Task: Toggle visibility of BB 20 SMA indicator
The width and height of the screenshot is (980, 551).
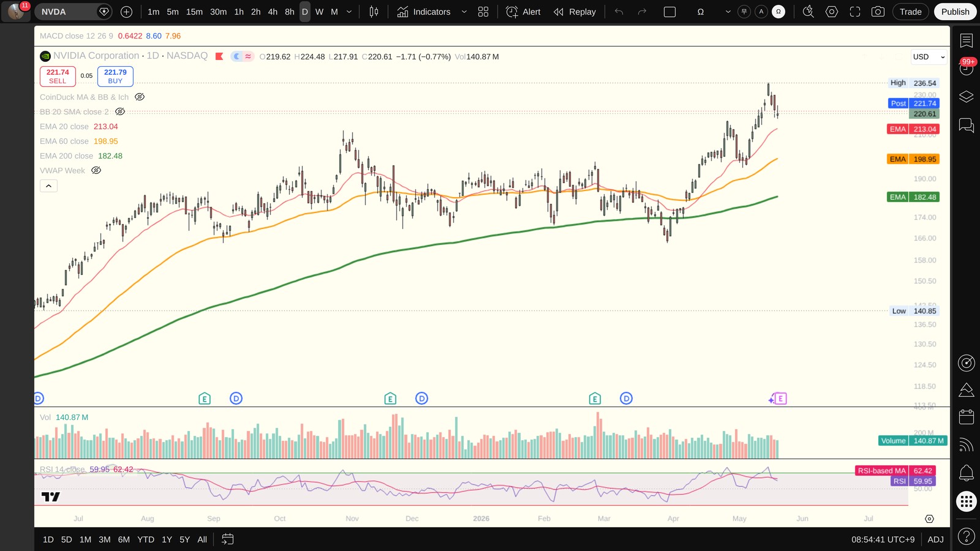Action: [120, 111]
